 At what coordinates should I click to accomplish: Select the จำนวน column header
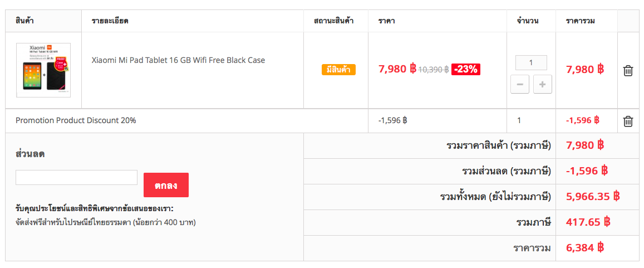click(528, 21)
